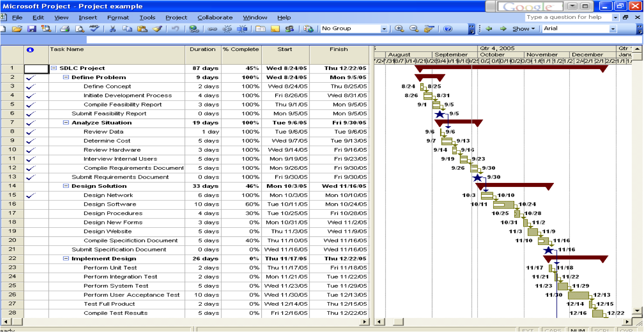Viewport: 644px width, 332px height.
Task: Open the Format menu
Action: click(118, 18)
